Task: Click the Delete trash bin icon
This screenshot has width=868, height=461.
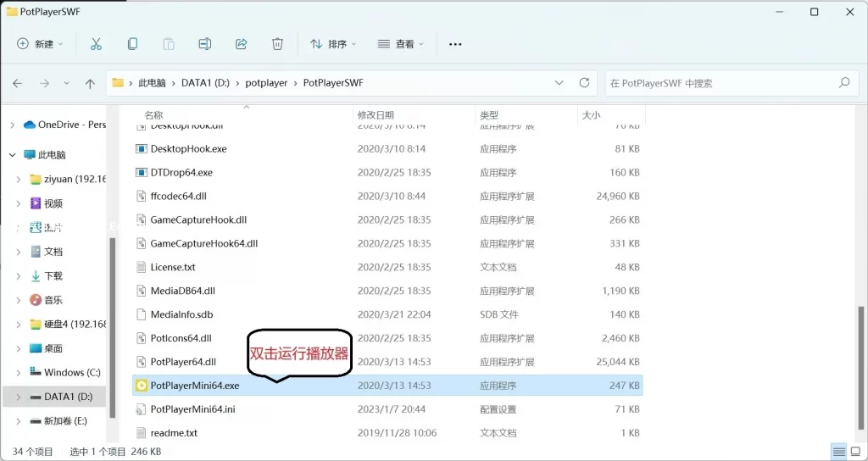Action: (277, 44)
